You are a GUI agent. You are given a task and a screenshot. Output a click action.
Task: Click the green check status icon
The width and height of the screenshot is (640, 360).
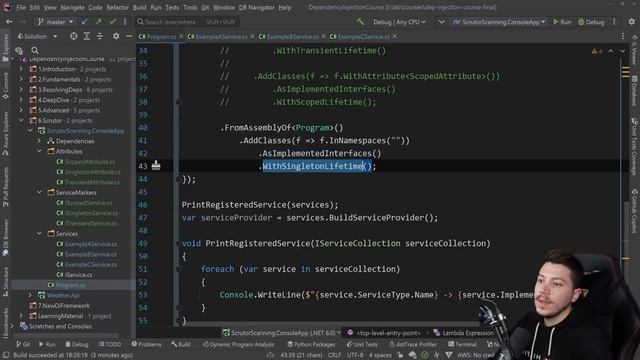pyautogui.click(x=424, y=355)
